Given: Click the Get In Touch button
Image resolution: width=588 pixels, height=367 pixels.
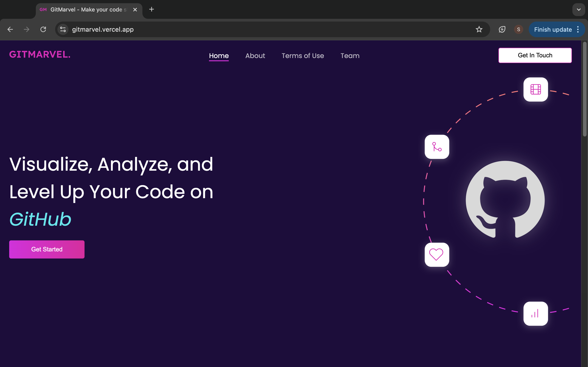Looking at the screenshot, I should [535, 55].
